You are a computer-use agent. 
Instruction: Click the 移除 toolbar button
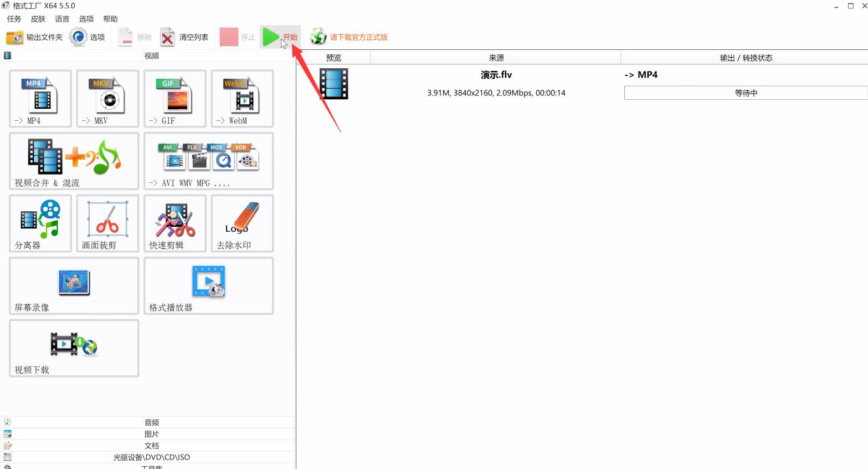[x=135, y=37]
